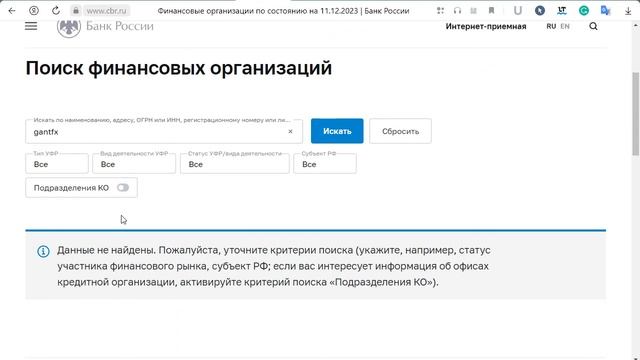Clear the search field with the x
This screenshot has width=640, height=360.
[x=290, y=131]
